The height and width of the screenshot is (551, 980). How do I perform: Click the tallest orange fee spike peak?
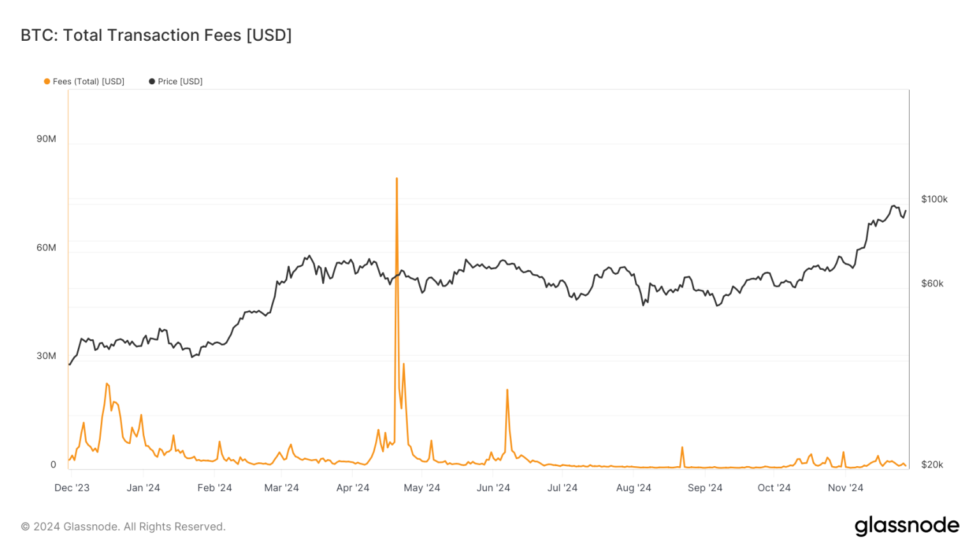pyautogui.click(x=397, y=179)
